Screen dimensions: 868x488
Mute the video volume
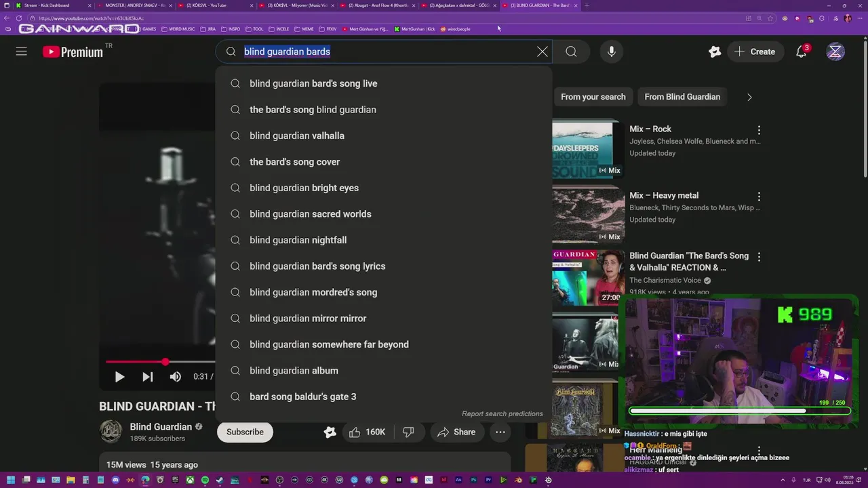176,377
